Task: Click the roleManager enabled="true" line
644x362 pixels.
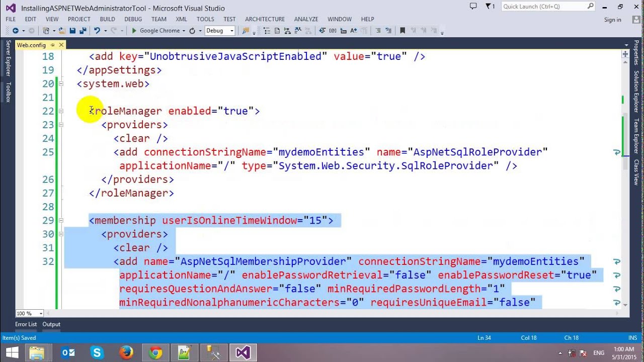Action: tap(175, 111)
